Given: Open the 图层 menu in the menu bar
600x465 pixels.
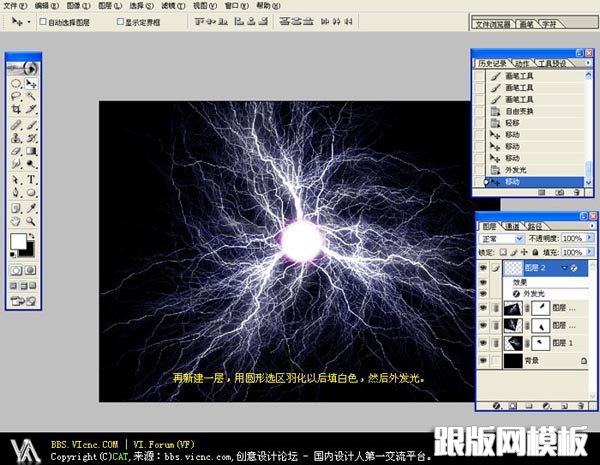Looking at the screenshot, I should 110,5.
